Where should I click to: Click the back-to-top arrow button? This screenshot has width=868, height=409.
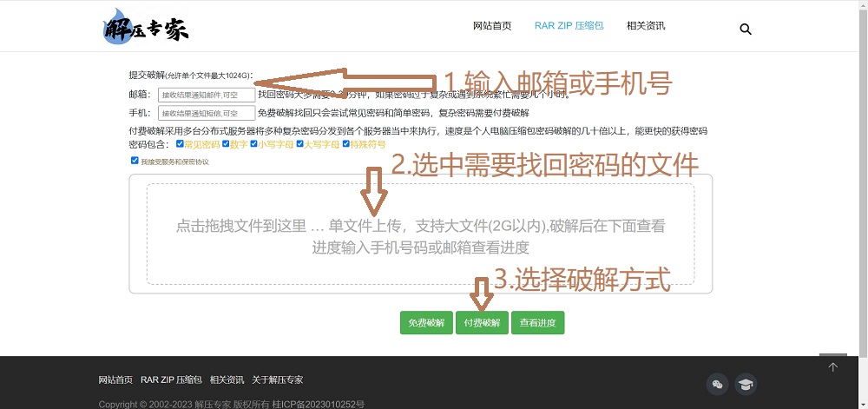[x=832, y=366]
